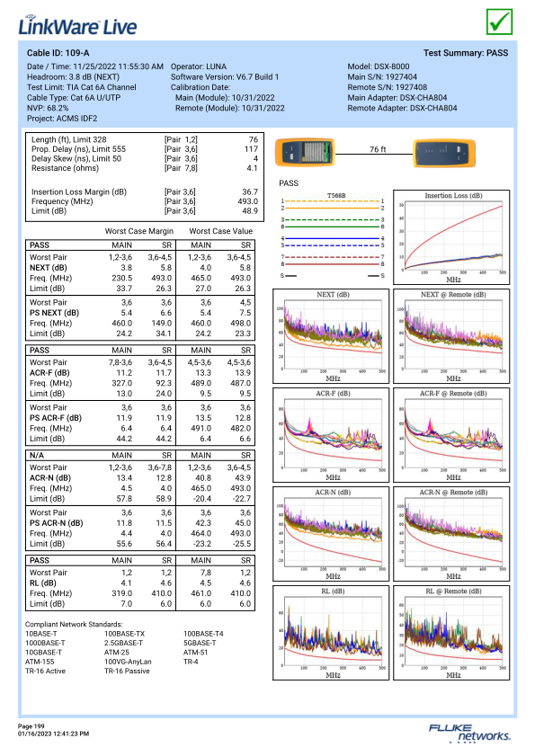The width and height of the screenshot is (535, 756).
Task: Click the Test Summary: PASS text
Action: pyautogui.click(x=466, y=53)
